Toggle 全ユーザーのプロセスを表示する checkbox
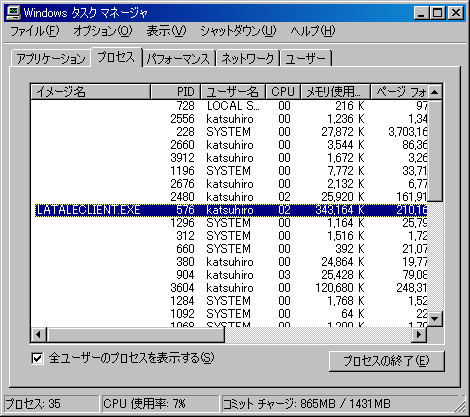The width and height of the screenshot is (470, 417). tap(37, 358)
